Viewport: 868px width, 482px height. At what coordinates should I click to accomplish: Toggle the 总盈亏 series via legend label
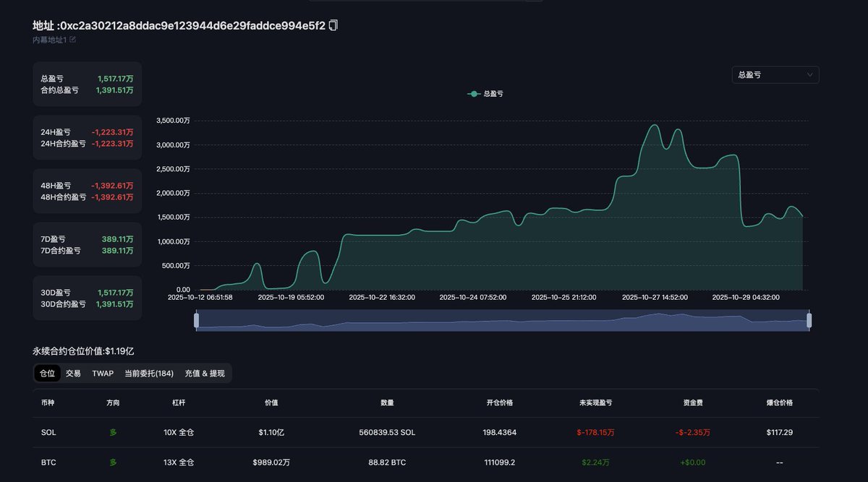[x=493, y=94]
